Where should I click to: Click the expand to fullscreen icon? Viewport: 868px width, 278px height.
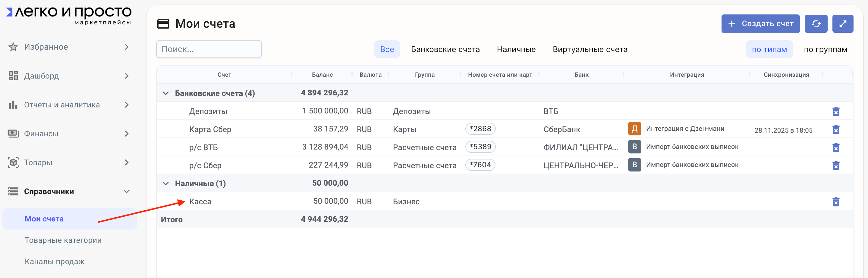point(842,24)
